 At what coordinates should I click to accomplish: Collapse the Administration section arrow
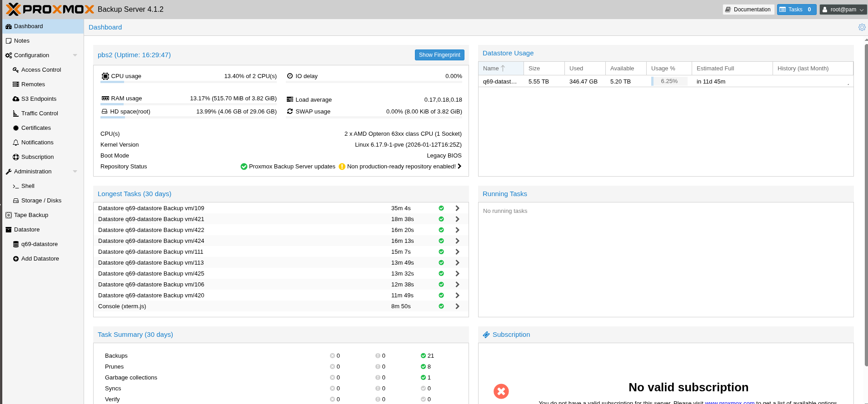coord(75,172)
